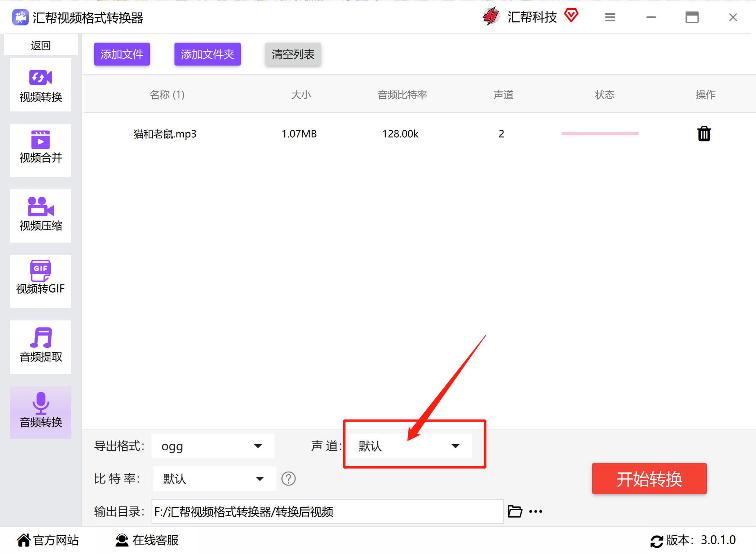The height and width of the screenshot is (554, 756).
Task: Click the 状态 column header
Action: 604,95
